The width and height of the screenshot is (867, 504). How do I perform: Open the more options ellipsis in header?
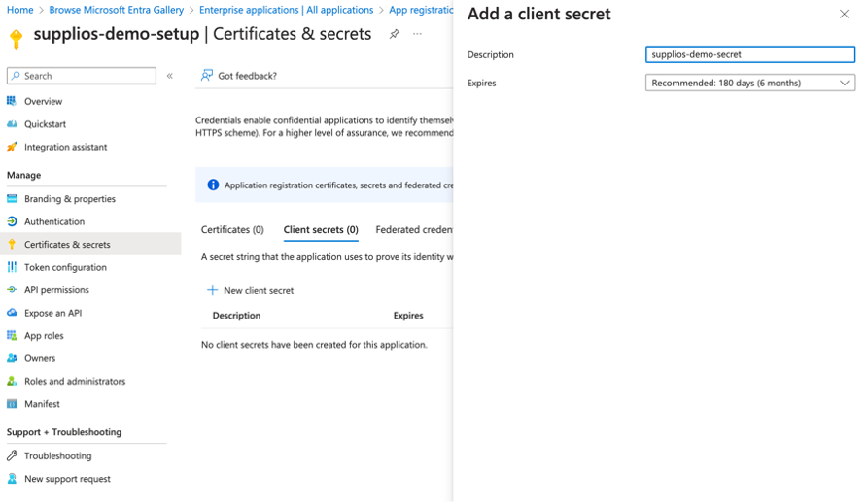pyautogui.click(x=418, y=34)
